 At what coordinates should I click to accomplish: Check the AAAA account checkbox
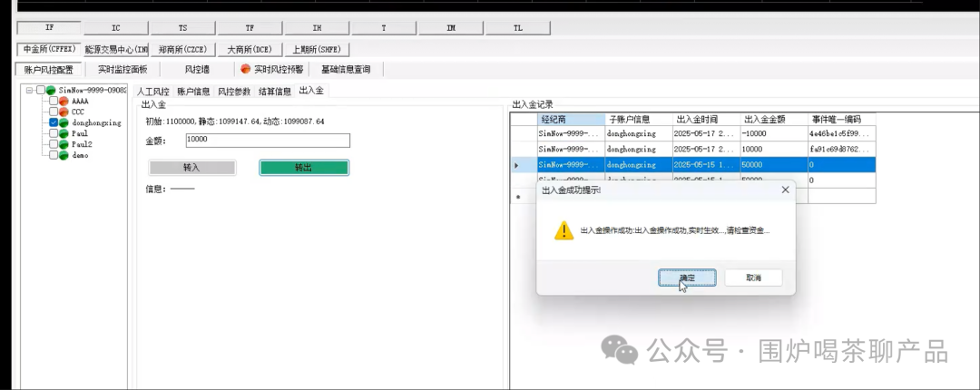54,101
